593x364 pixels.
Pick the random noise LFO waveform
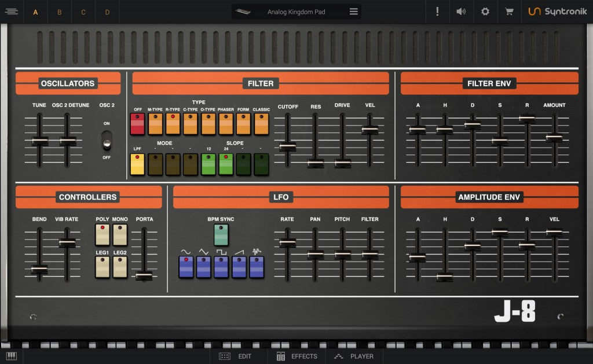pyautogui.click(x=257, y=267)
